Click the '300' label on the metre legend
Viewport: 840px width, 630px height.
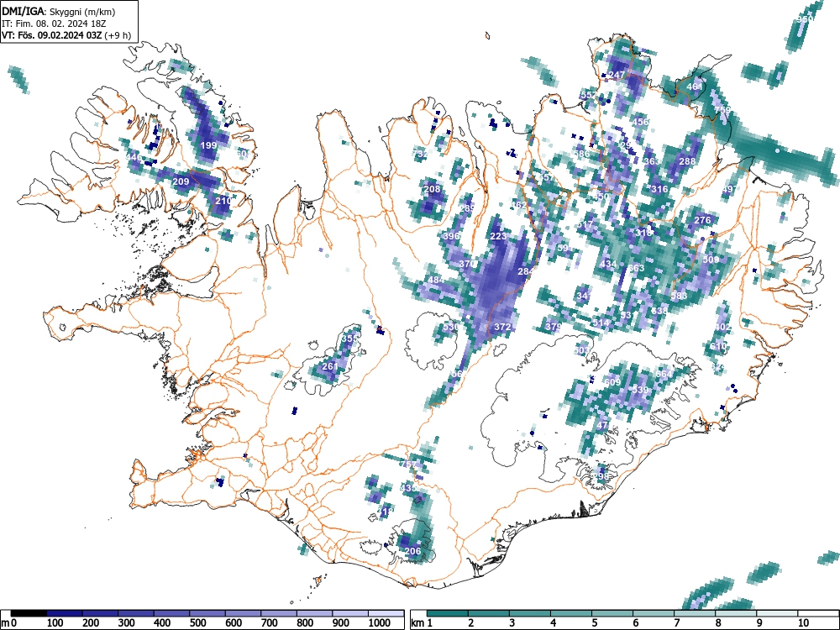[x=127, y=623]
